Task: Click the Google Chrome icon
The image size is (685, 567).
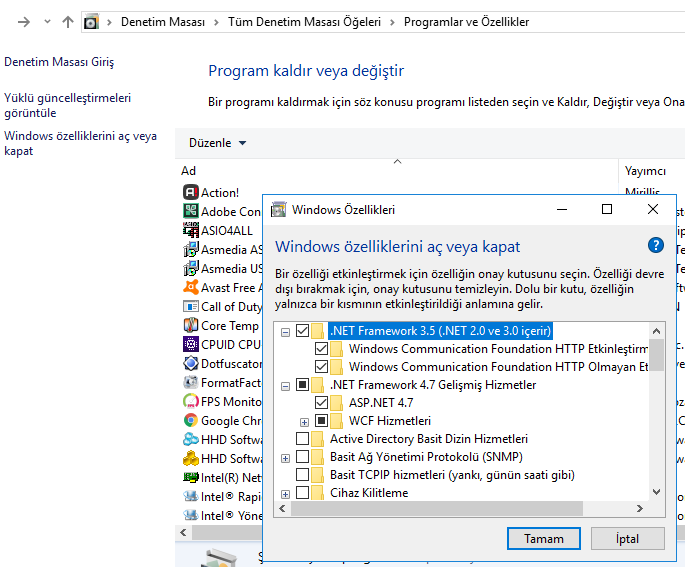Action: (x=190, y=420)
